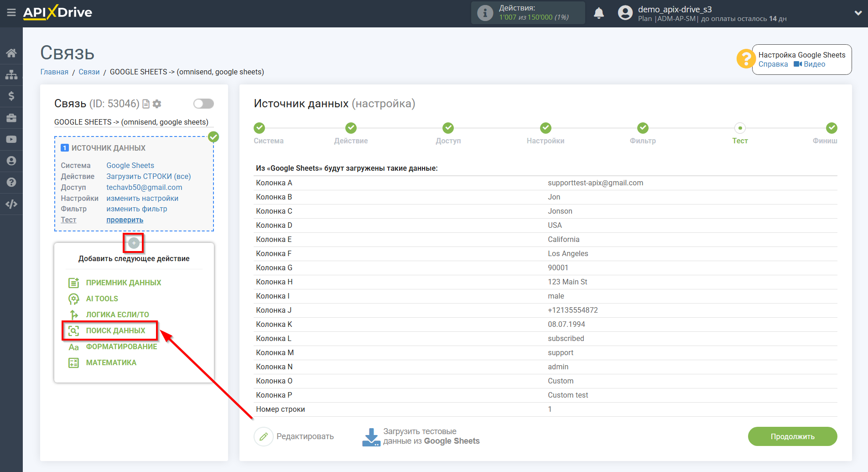Open the connections sitemap icon in sidebar
The height and width of the screenshot is (472, 868).
11,74
